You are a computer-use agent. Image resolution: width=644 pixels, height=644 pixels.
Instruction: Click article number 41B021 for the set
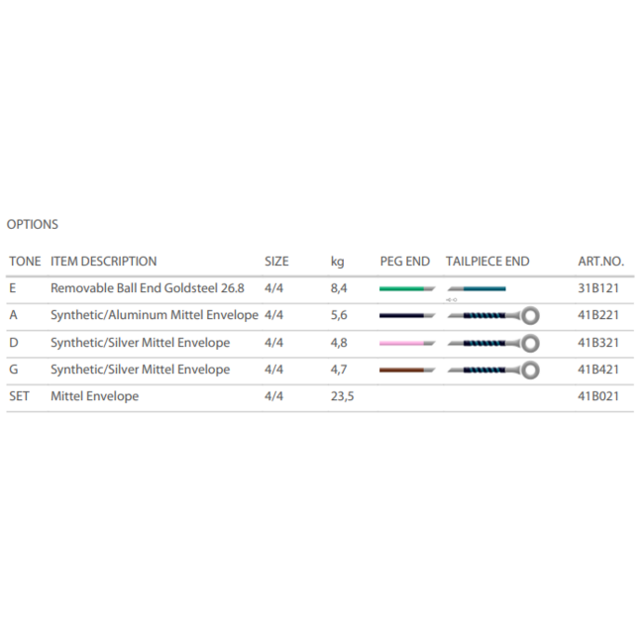click(x=597, y=396)
